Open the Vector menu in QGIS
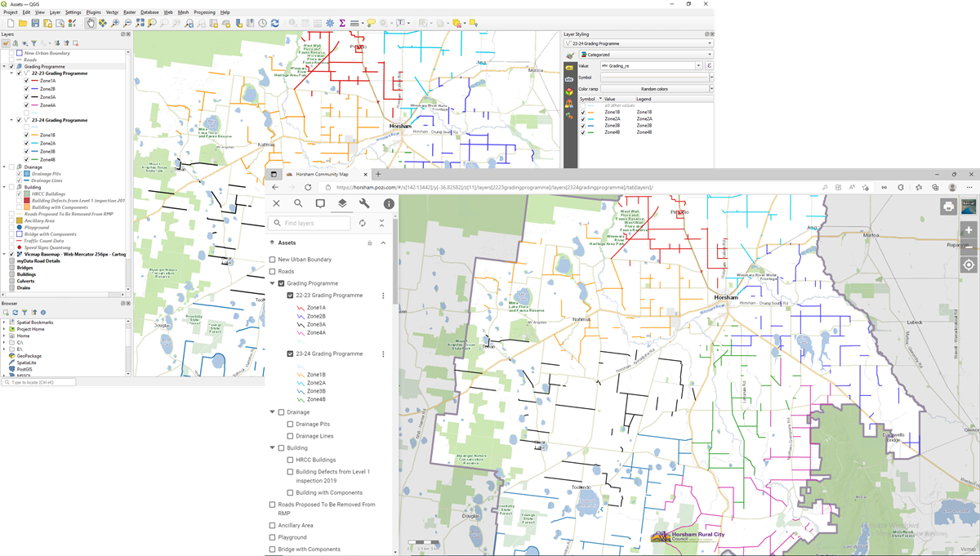This screenshot has height=556, width=980. (x=112, y=12)
